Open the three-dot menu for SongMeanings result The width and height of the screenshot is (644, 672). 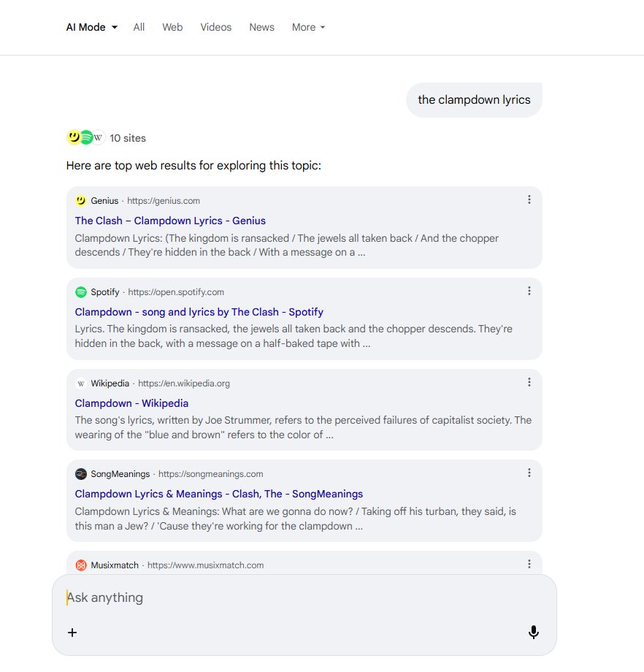pyautogui.click(x=529, y=473)
